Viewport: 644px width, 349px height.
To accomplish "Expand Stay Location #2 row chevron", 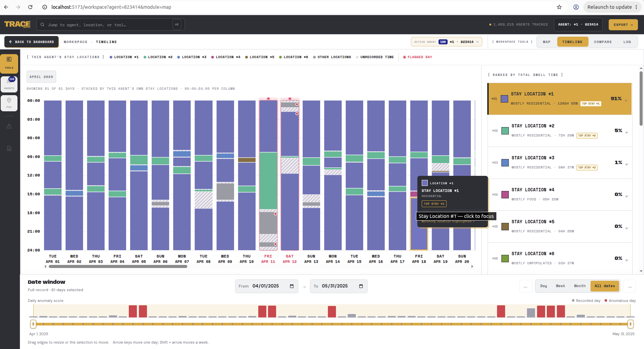I will 627,132.
